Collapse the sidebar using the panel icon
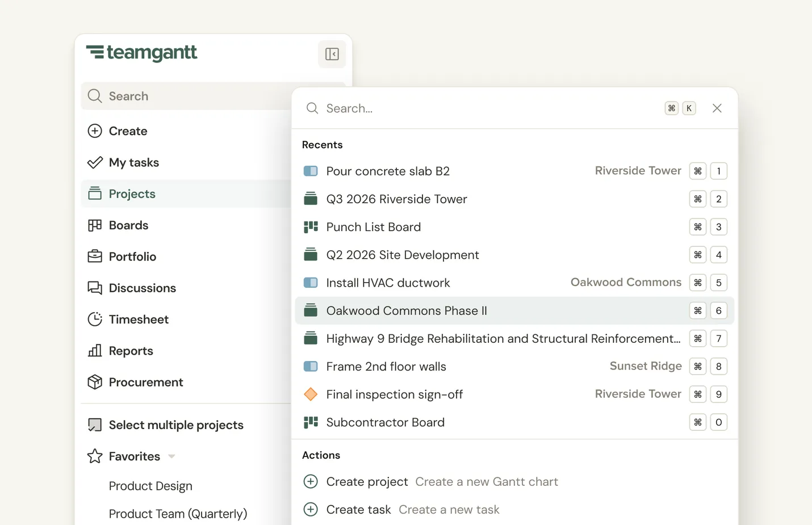Viewport: 812px width, 525px height. [332, 54]
